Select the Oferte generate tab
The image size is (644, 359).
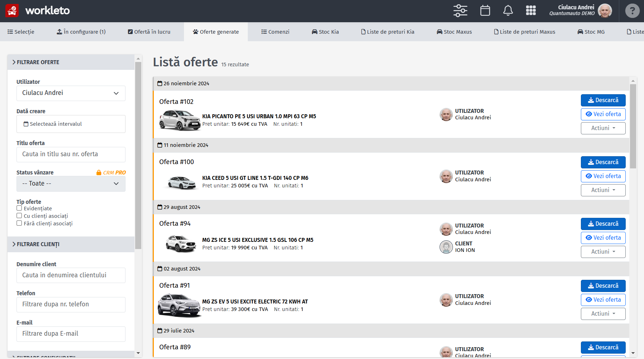(x=216, y=32)
